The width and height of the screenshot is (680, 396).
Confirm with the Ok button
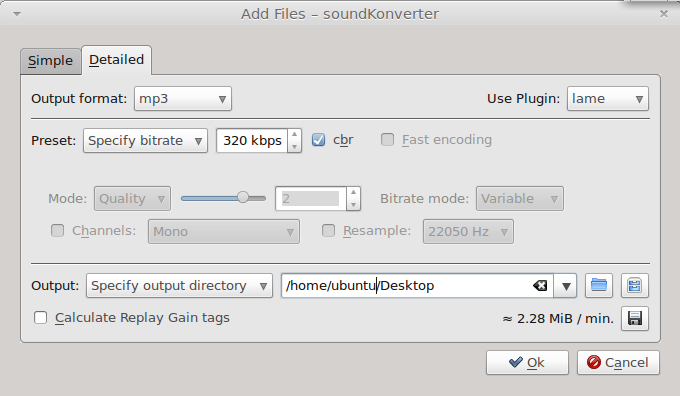(527, 362)
